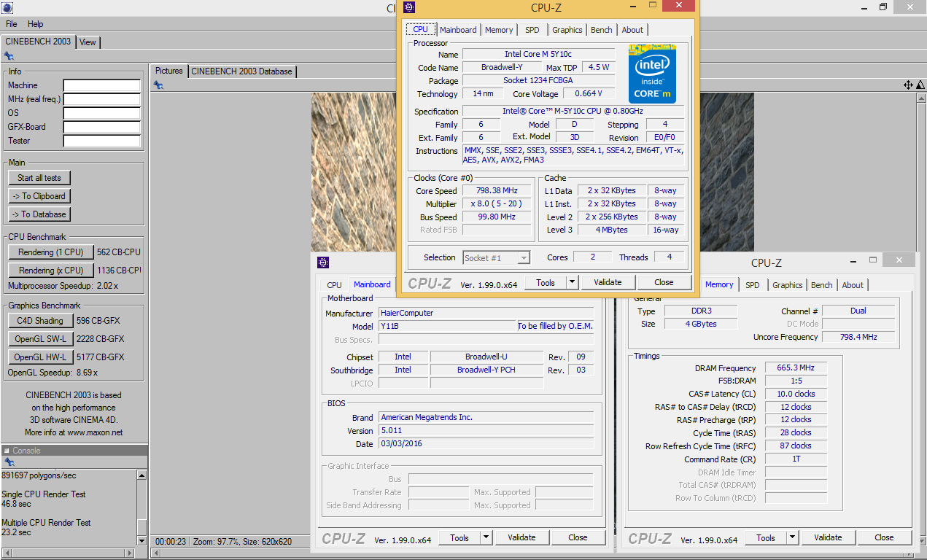Run the C4D Shading benchmark
Screen dimensions: 927x560
tap(40, 321)
